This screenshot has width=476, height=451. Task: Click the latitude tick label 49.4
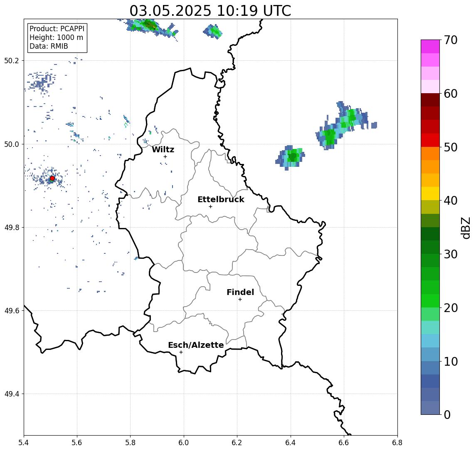[x=12, y=394]
